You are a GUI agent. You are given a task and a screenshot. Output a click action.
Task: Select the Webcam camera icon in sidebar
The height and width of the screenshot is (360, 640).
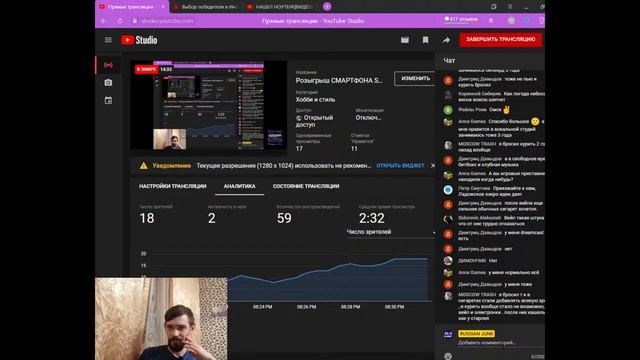pos(108,82)
